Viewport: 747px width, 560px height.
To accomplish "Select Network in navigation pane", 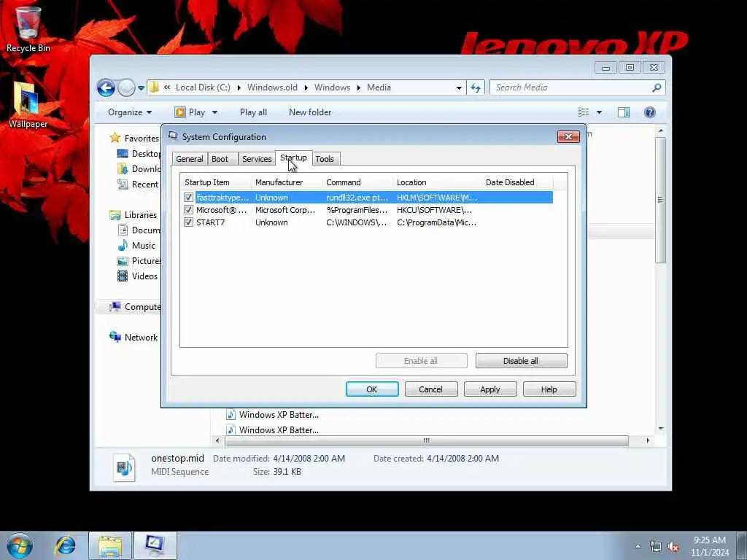I will pyautogui.click(x=141, y=337).
